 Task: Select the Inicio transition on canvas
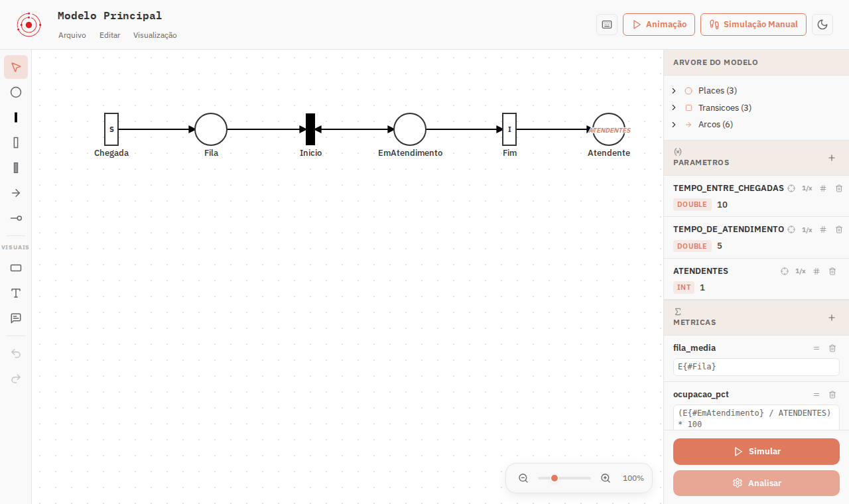310,129
